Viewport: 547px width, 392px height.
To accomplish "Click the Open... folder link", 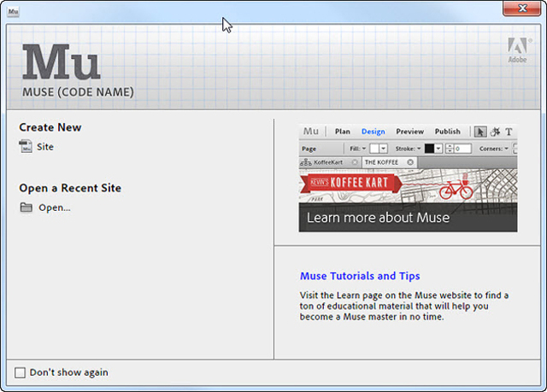I will (45, 208).
